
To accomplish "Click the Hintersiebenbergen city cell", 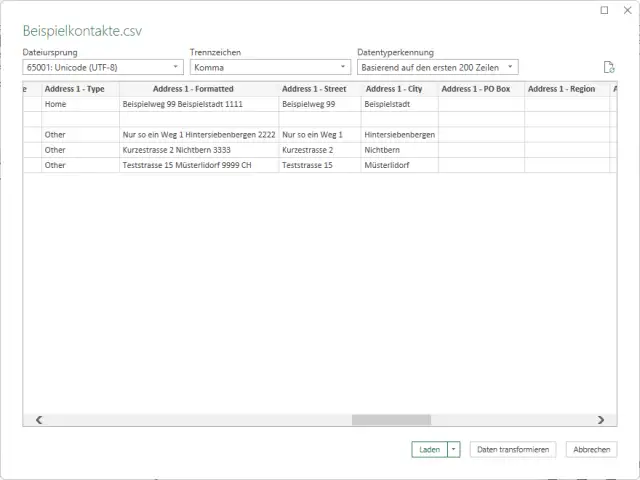I will 399,134.
